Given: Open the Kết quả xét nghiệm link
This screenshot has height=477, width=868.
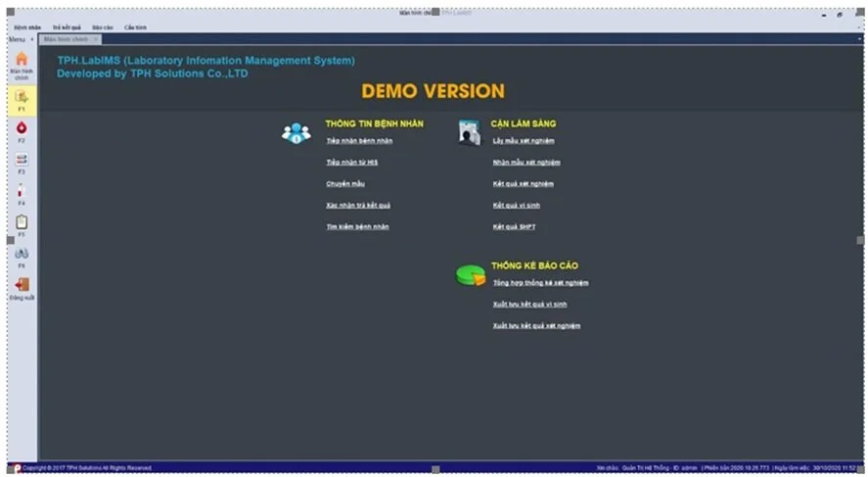Looking at the screenshot, I should [x=524, y=184].
